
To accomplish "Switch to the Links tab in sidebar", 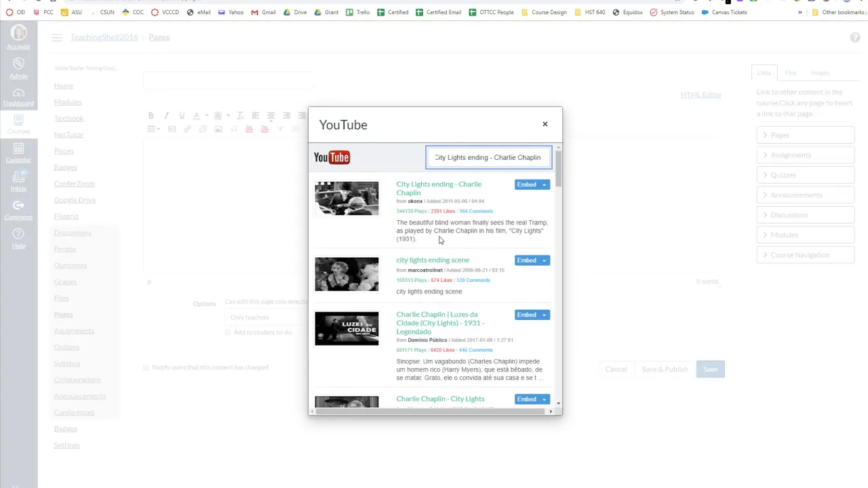I will click(x=764, y=73).
